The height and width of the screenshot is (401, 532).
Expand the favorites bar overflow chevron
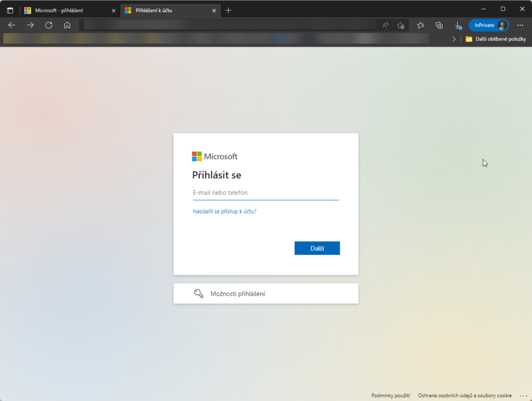pyautogui.click(x=454, y=39)
